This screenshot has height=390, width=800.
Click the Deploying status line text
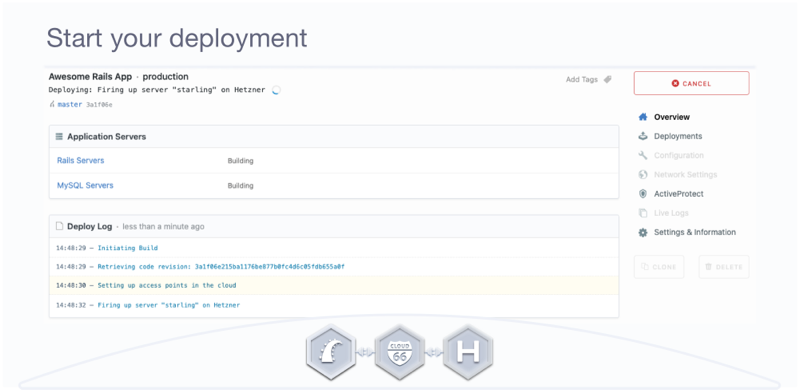157,90
